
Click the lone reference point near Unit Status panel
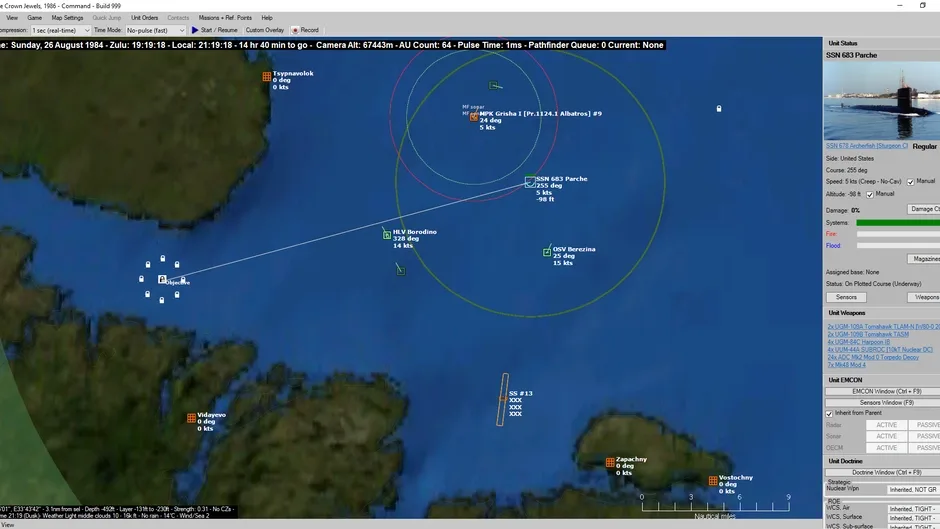coord(719,109)
